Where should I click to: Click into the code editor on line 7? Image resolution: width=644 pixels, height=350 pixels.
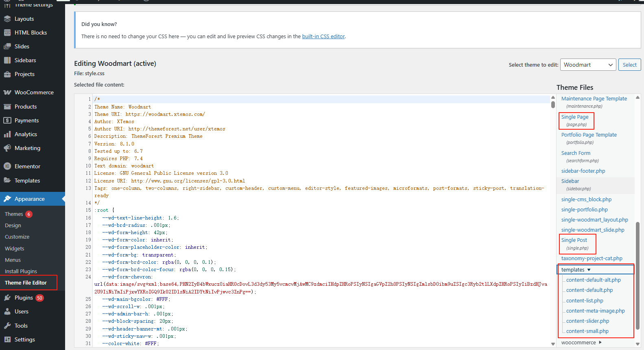pyautogui.click(x=244, y=144)
